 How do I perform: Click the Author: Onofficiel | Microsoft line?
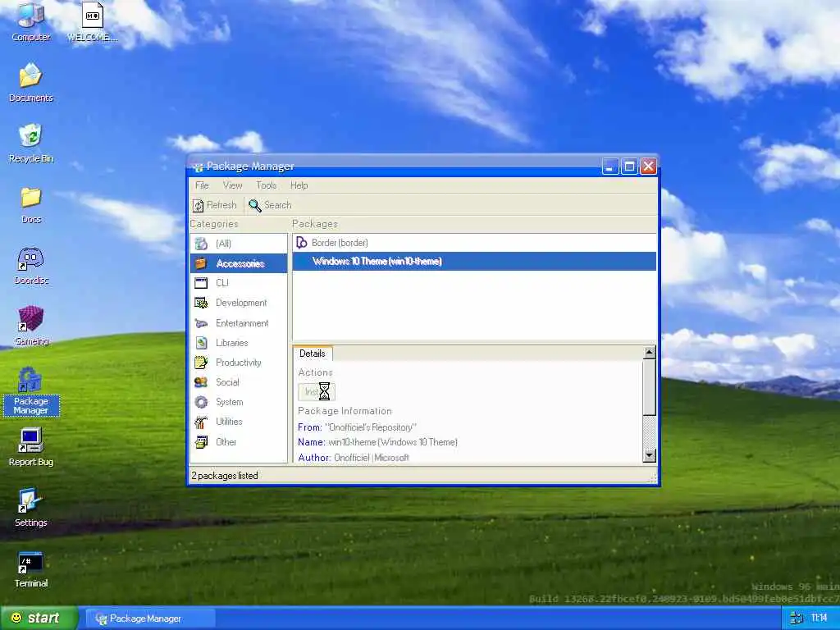click(354, 458)
